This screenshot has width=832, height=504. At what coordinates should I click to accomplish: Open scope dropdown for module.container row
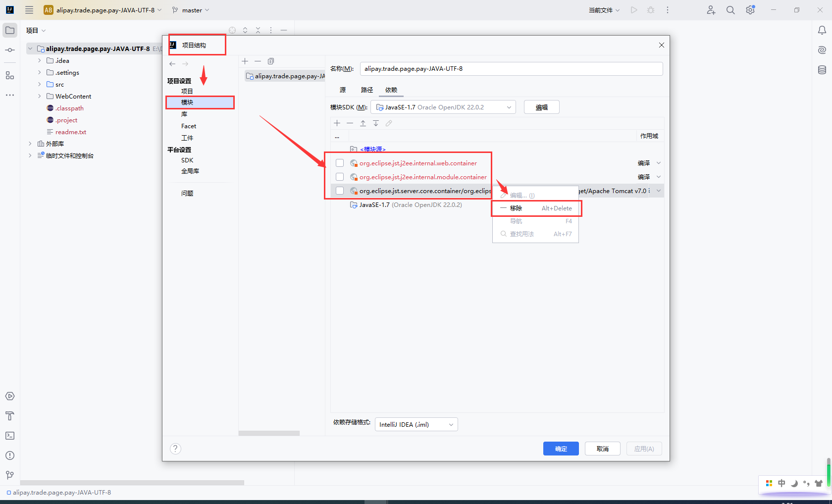[x=659, y=177]
